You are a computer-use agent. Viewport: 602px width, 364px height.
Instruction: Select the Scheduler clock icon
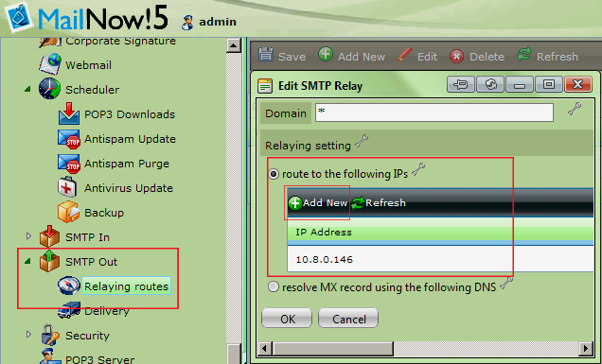[49, 89]
